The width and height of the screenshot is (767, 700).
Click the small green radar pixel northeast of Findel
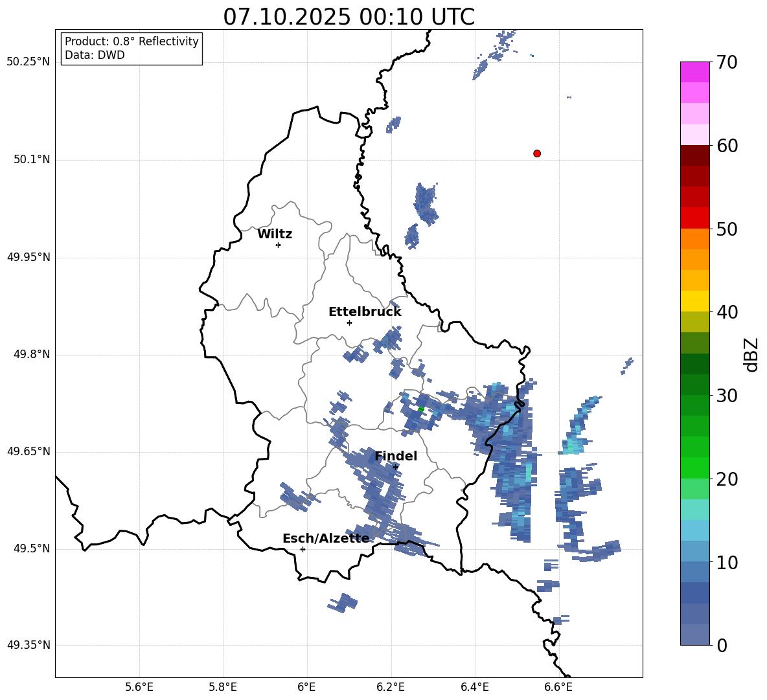click(x=420, y=409)
